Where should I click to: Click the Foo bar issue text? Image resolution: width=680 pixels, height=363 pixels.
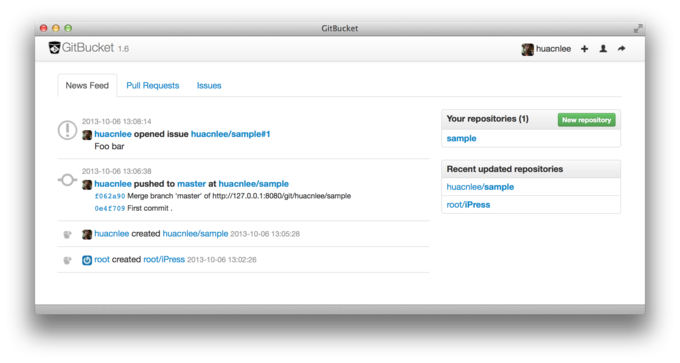[109, 147]
